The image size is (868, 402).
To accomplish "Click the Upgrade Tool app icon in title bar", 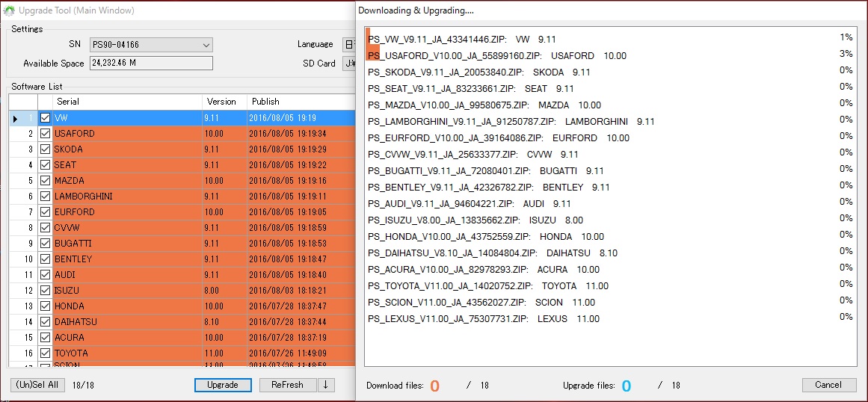I will point(9,10).
